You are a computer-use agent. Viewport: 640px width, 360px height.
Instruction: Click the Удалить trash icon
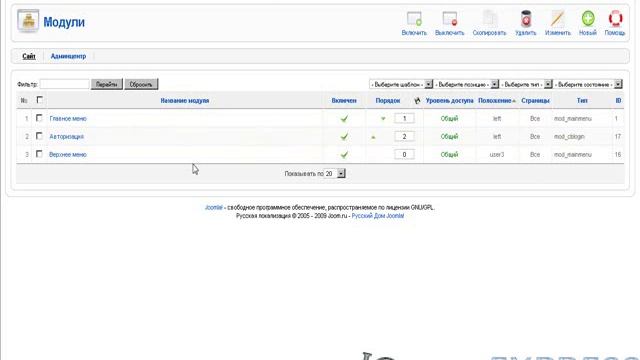[526, 19]
